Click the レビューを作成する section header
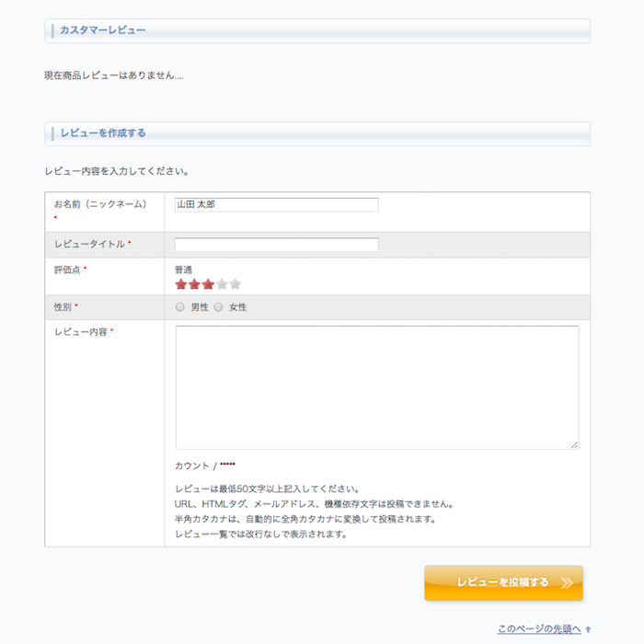Viewport: 644px width, 644px height. 103,133
